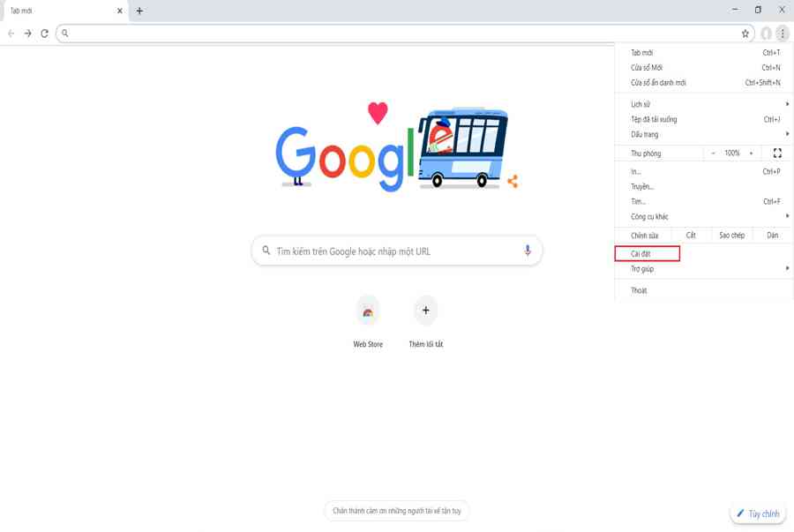Click the 'Thêm lối tắt' plus icon
The width and height of the screenshot is (794, 532).
[426, 311]
